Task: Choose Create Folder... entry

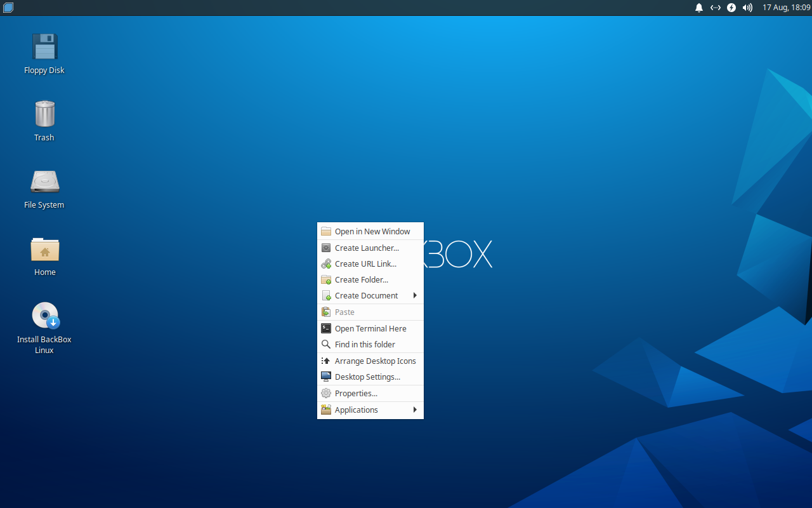Action: tap(370, 279)
